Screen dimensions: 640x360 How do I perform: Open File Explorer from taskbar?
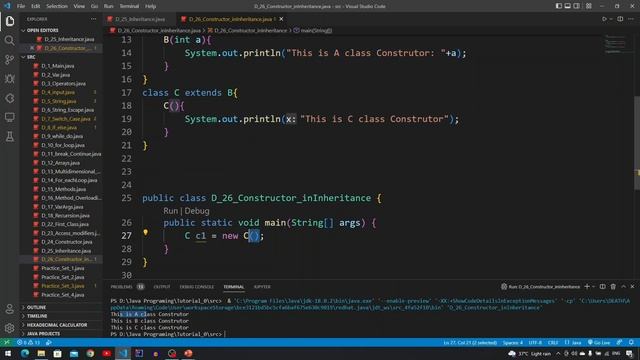(x=41, y=353)
